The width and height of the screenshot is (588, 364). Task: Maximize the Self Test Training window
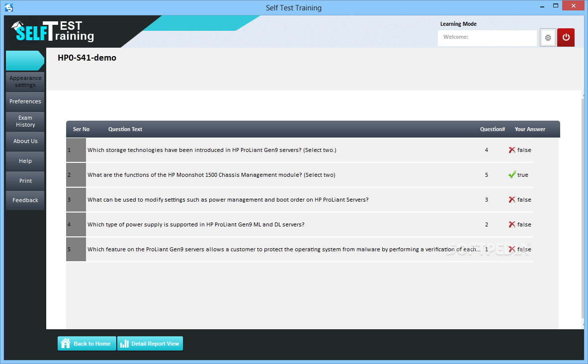[x=555, y=5]
